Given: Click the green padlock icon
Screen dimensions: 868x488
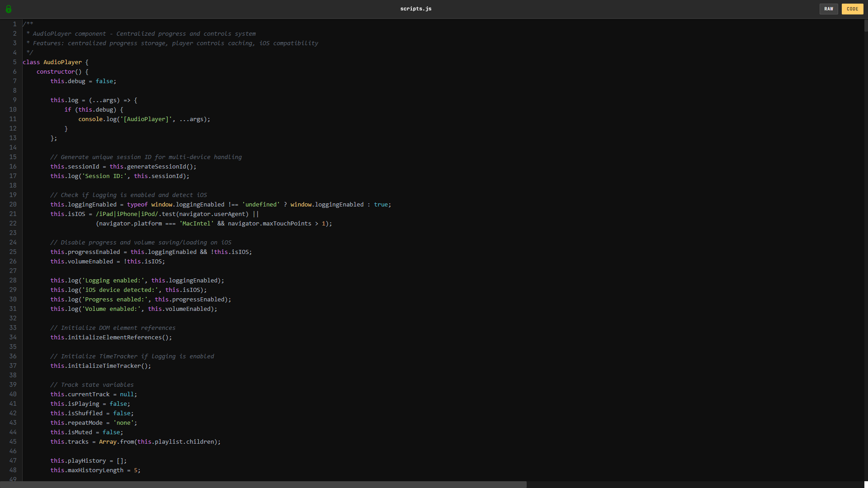Looking at the screenshot, I should 9,9.
